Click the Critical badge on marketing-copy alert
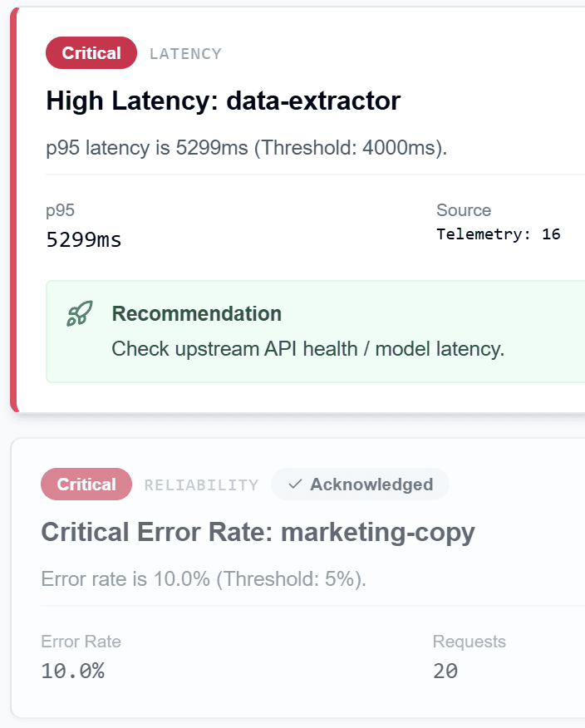The width and height of the screenshot is (585, 728). (x=86, y=485)
